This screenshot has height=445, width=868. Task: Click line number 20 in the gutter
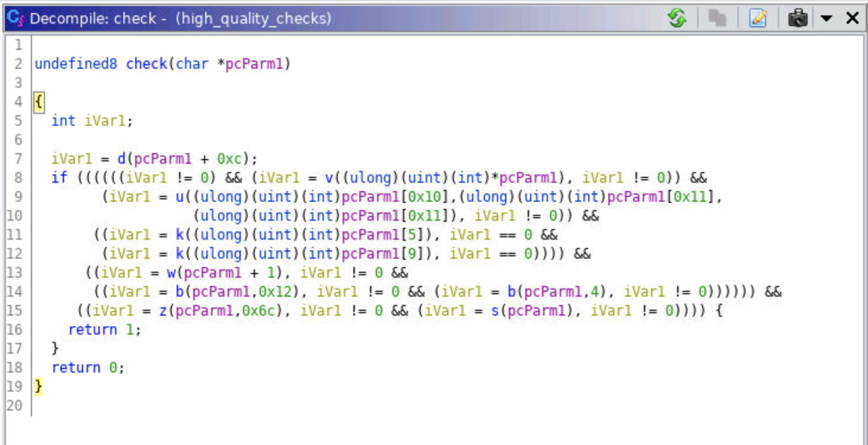tap(15, 406)
